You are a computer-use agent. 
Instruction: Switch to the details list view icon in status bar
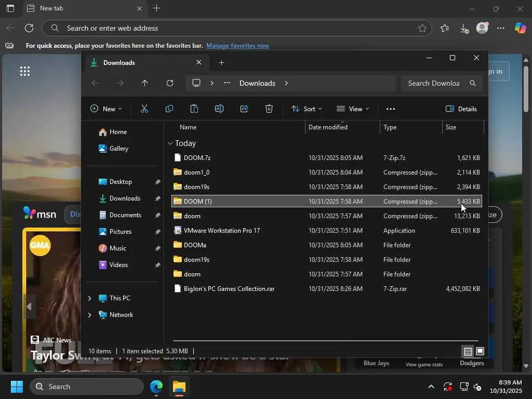(468, 351)
